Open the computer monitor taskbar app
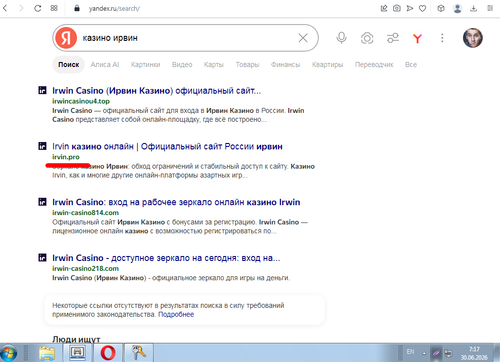Image resolution: width=500 pixels, height=362 pixels. 77,353
